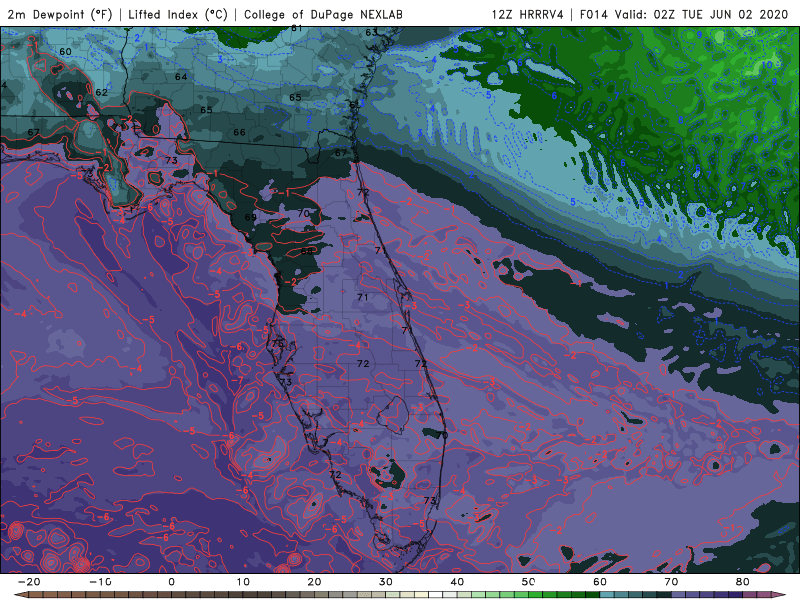Click the "-10" label on the color scale
The height and width of the screenshot is (600, 800).
tap(100, 582)
